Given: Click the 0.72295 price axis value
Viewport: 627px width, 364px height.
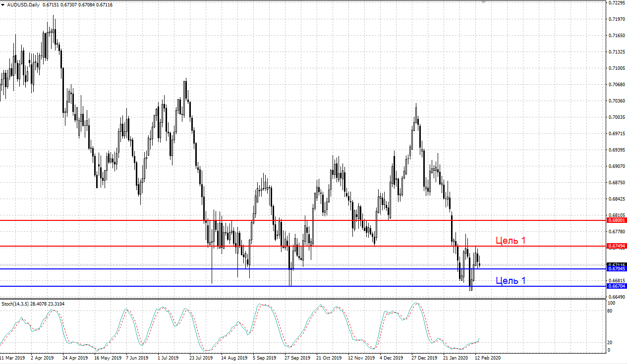Looking at the screenshot, I should [617, 3].
